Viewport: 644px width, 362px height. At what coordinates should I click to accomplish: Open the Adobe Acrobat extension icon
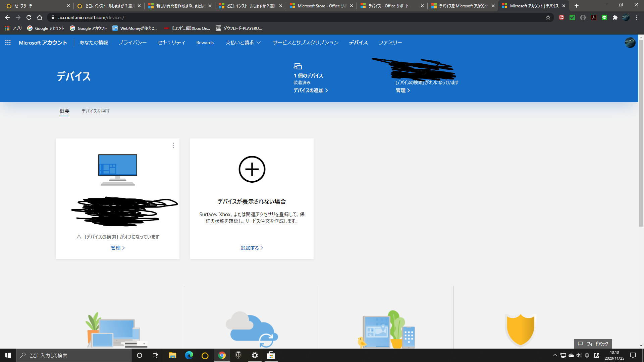[x=594, y=17]
